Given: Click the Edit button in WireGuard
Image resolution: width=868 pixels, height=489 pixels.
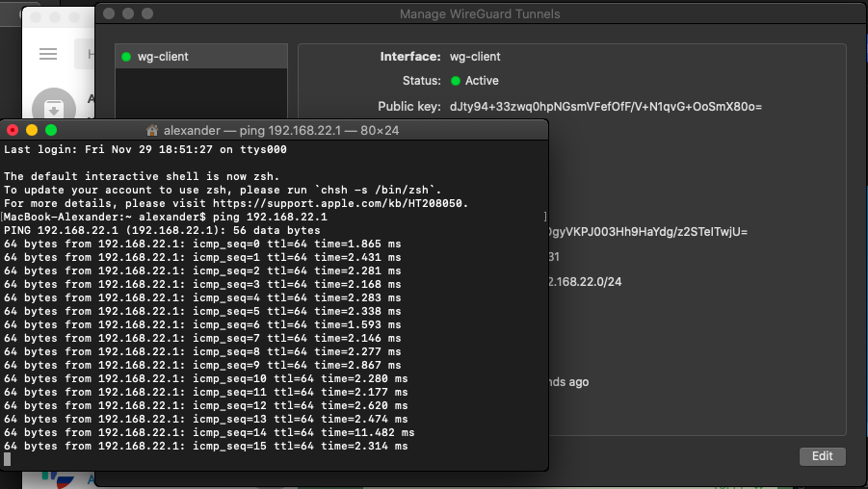Looking at the screenshot, I should pos(822,456).
